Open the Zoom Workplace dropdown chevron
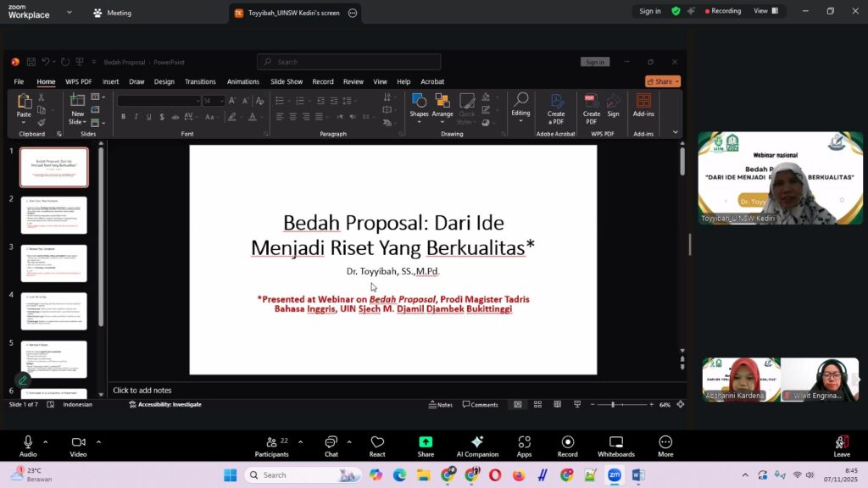Screen dimensions: 868x488 69,13
